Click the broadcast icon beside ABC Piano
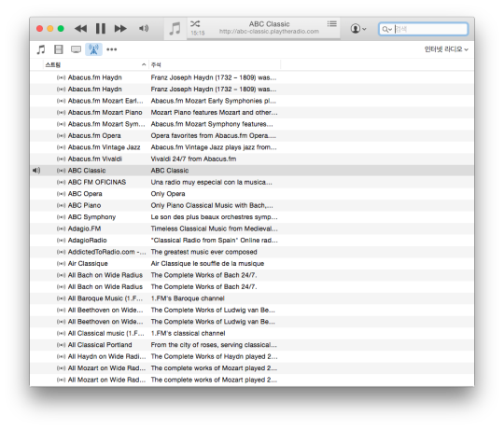Image resolution: width=504 pixels, height=429 pixels. (x=61, y=205)
